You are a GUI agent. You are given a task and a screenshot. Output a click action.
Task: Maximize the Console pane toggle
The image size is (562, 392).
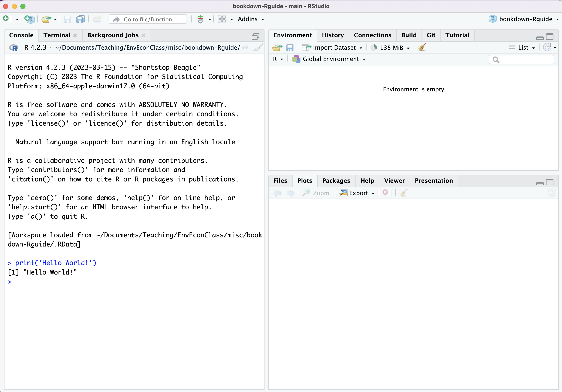(x=255, y=36)
